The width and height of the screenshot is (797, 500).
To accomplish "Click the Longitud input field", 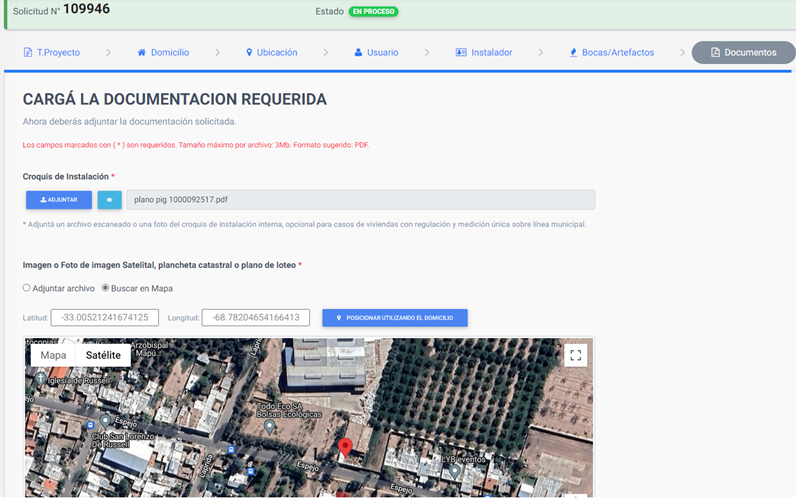I will [255, 318].
